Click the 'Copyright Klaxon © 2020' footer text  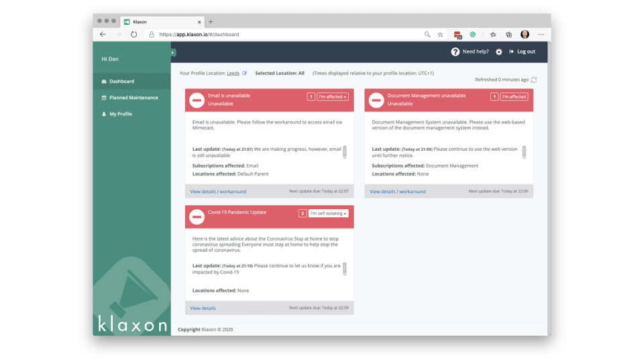pos(205,330)
